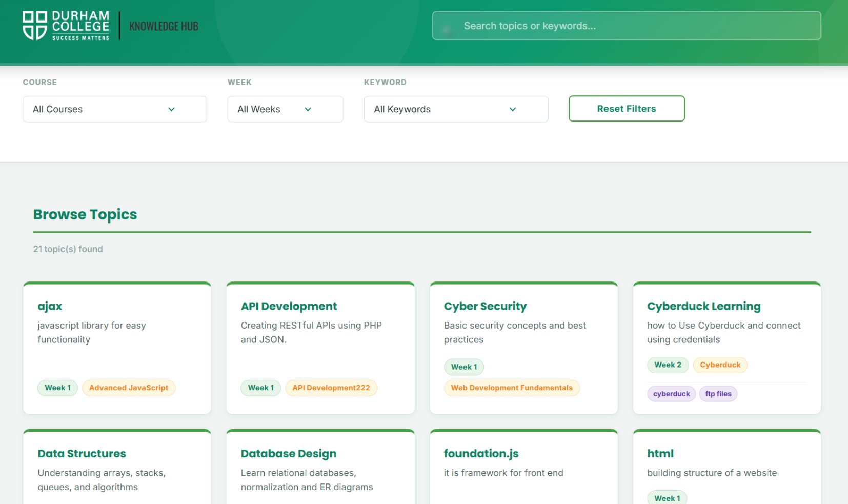Click the orange Cyberduck course tag
The width and height of the screenshot is (848, 504).
pos(720,365)
